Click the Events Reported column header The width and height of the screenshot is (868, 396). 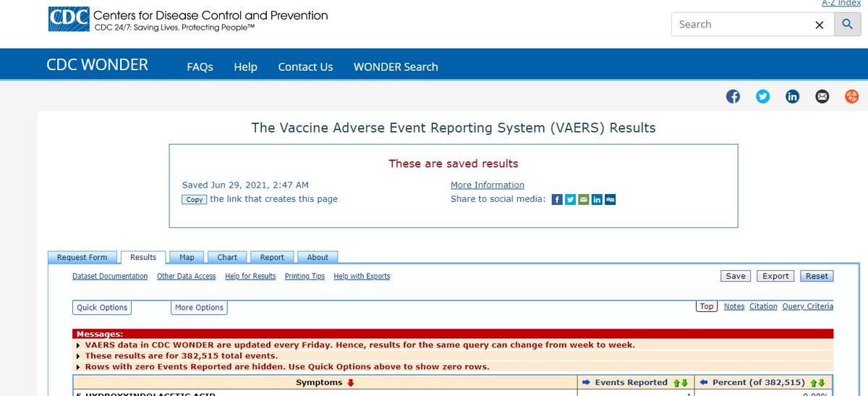pyautogui.click(x=635, y=382)
